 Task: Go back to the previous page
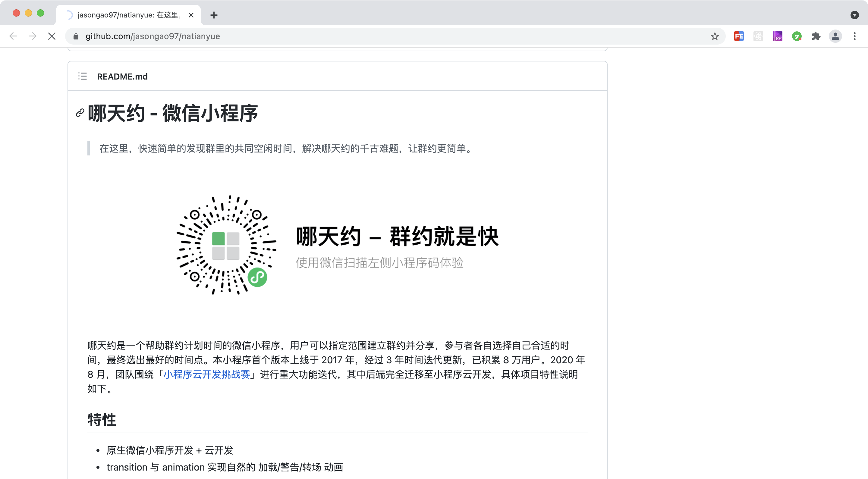tap(13, 36)
